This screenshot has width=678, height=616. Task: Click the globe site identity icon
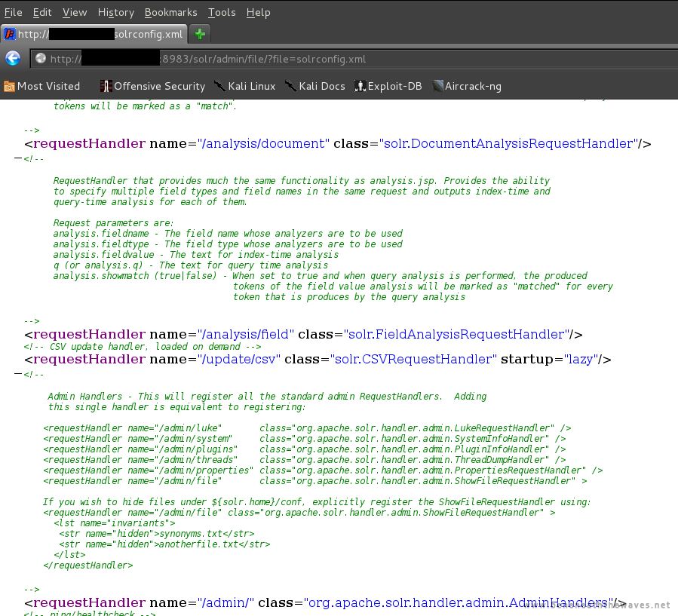[x=41, y=58]
